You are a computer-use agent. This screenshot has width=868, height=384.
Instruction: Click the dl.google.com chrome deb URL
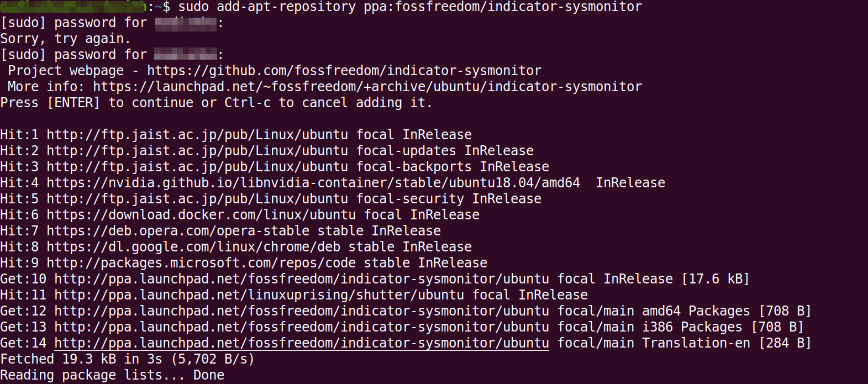click(193, 247)
